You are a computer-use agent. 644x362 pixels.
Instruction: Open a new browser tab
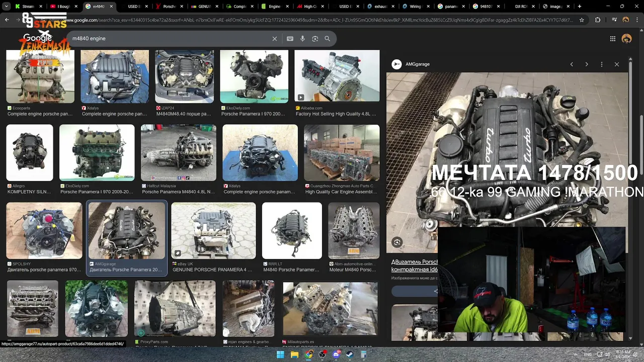tap(580, 7)
